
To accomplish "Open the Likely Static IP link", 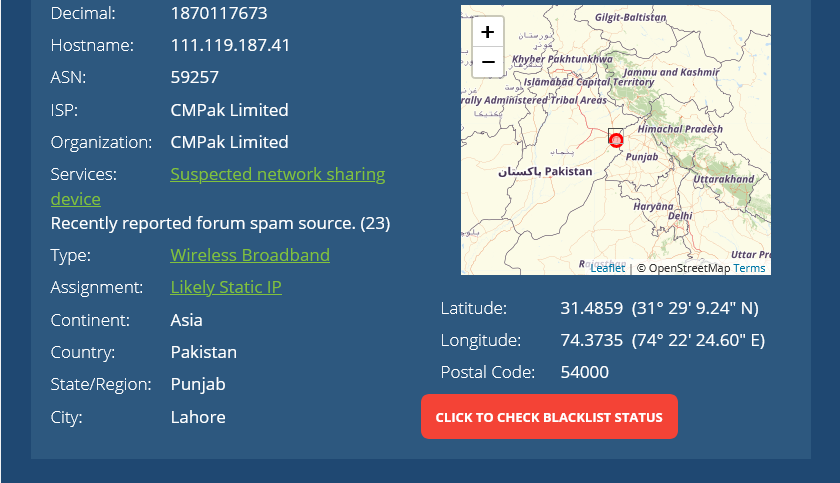I will click(x=226, y=288).
